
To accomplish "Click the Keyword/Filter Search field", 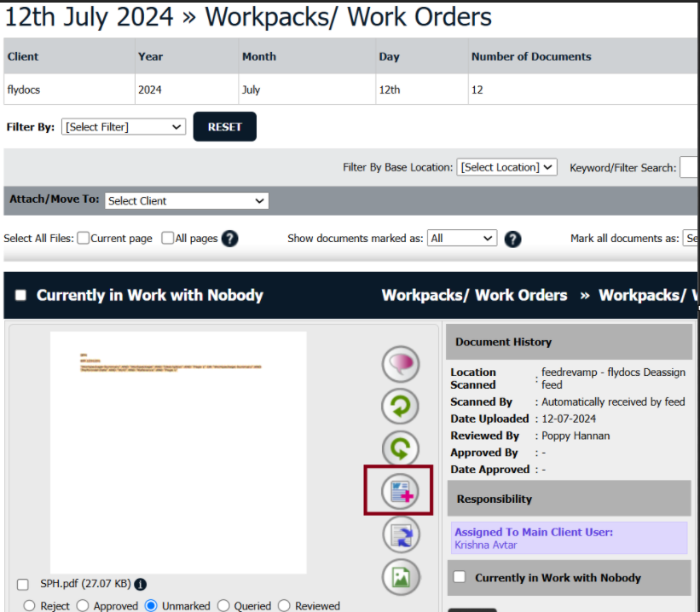I will point(689,167).
